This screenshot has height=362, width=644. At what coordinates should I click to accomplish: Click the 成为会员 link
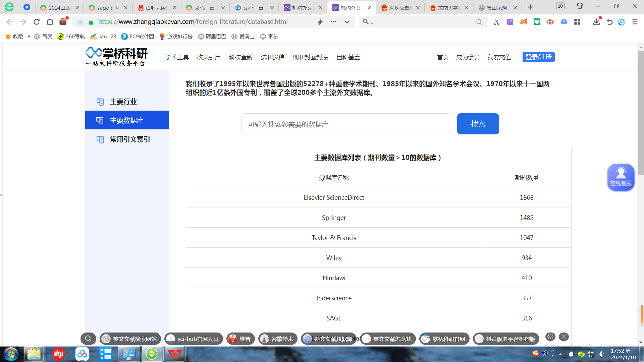468,57
